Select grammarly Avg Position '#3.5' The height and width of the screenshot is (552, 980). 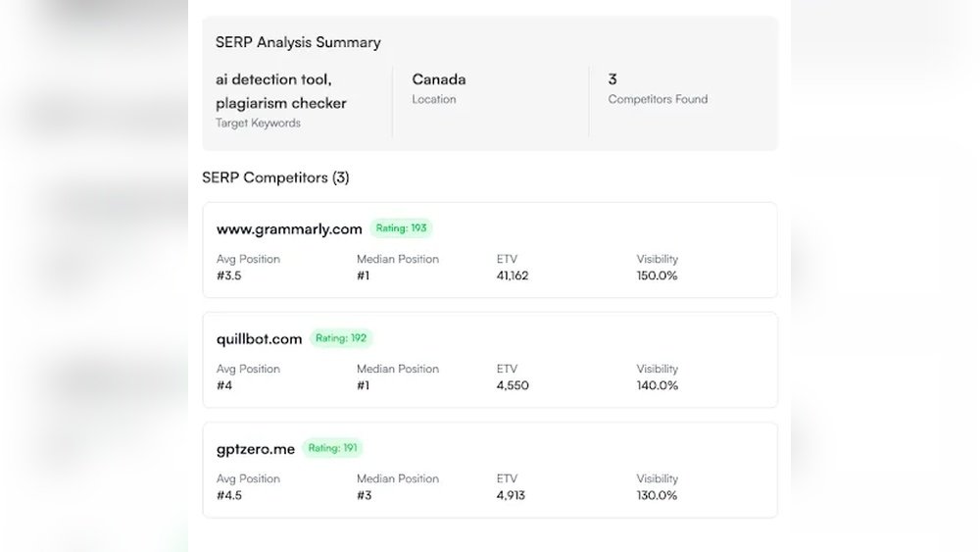coord(228,276)
